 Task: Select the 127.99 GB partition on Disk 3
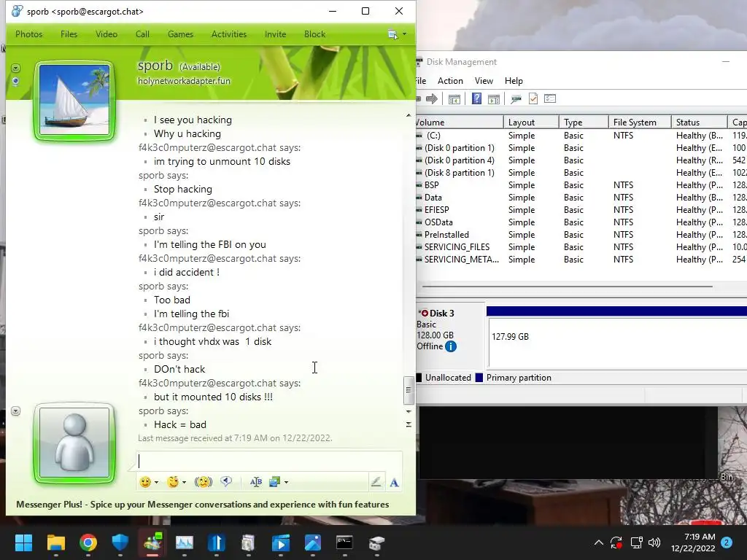click(x=618, y=343)
